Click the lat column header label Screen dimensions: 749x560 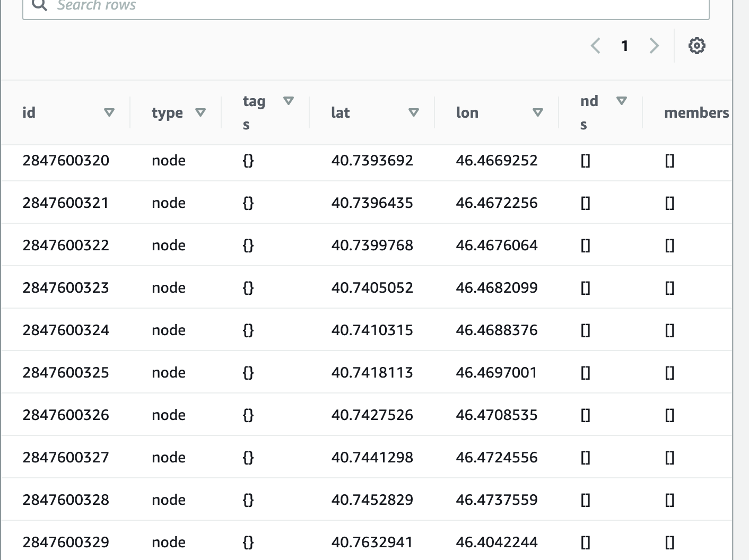coord(340,112)
